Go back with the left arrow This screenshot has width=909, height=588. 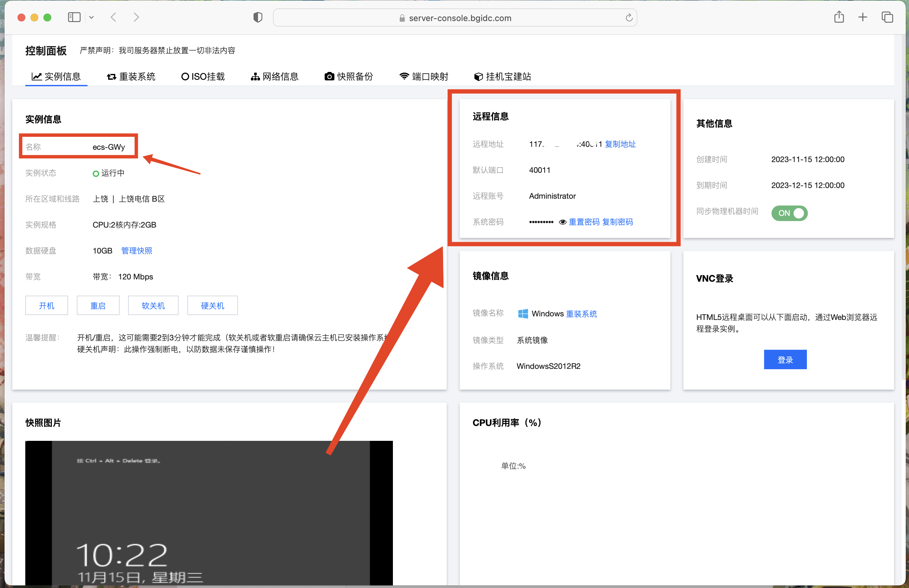click(x=113, y=17)
